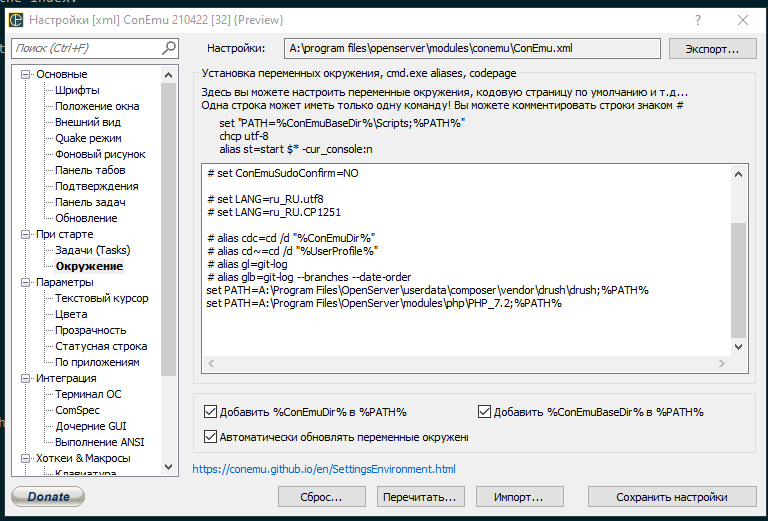Collapse the Интеграция tree section
The image size is (768, 521).
click(x=27, y=378)
